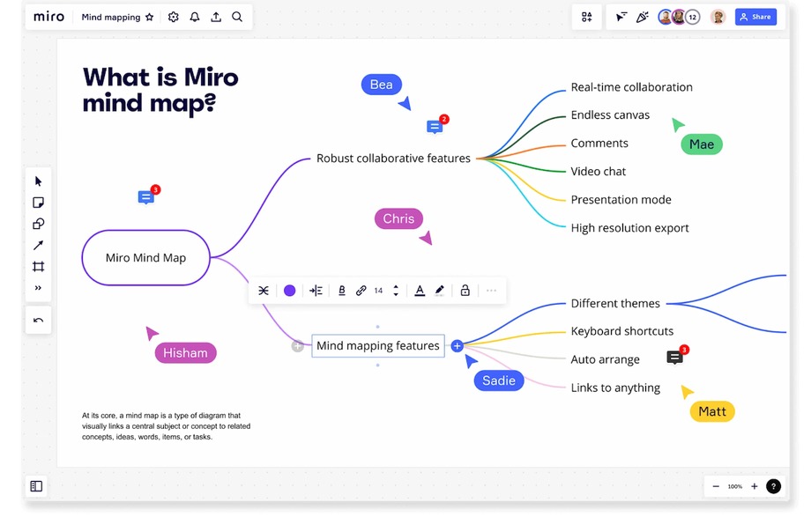This screenshot has height=532, width=811.
Task: Click the What is Miro mind map heading
Action: (160, 90)
